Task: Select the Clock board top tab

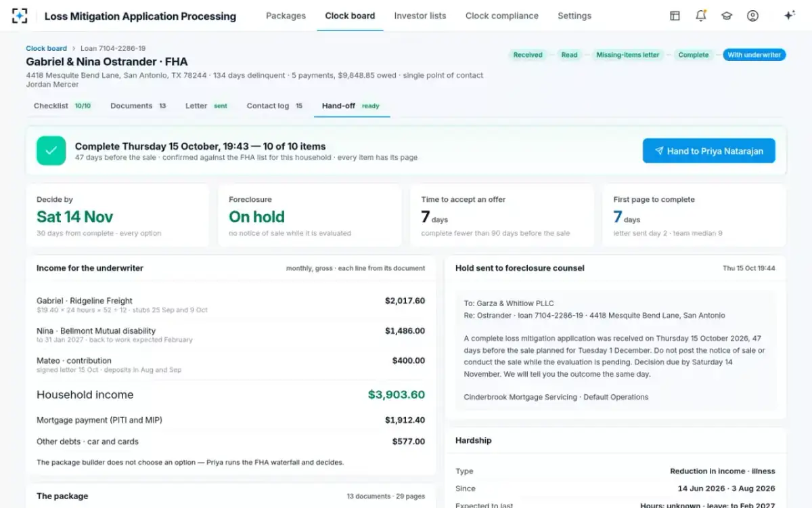Action: click(350, 16)
